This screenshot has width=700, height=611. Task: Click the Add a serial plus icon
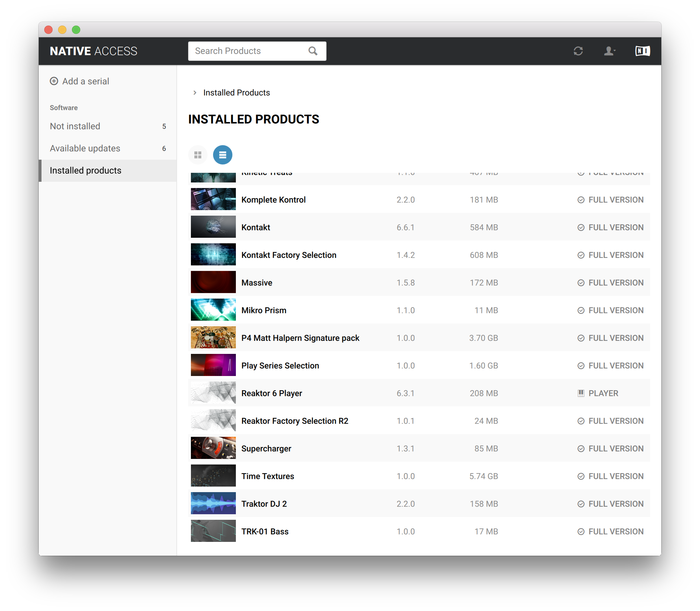pos(54,81)
